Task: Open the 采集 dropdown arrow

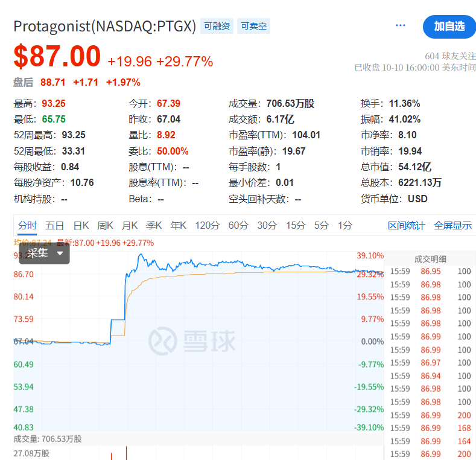Action: click(x=60, y=254)
